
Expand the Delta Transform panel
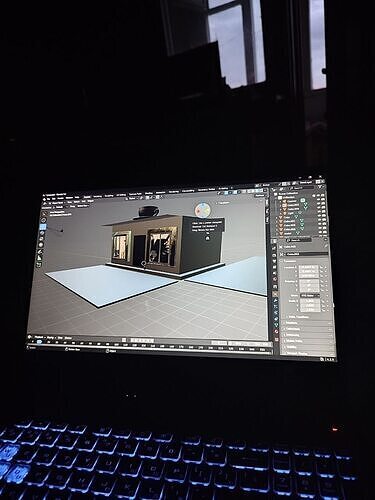click(x=298, y=317)
